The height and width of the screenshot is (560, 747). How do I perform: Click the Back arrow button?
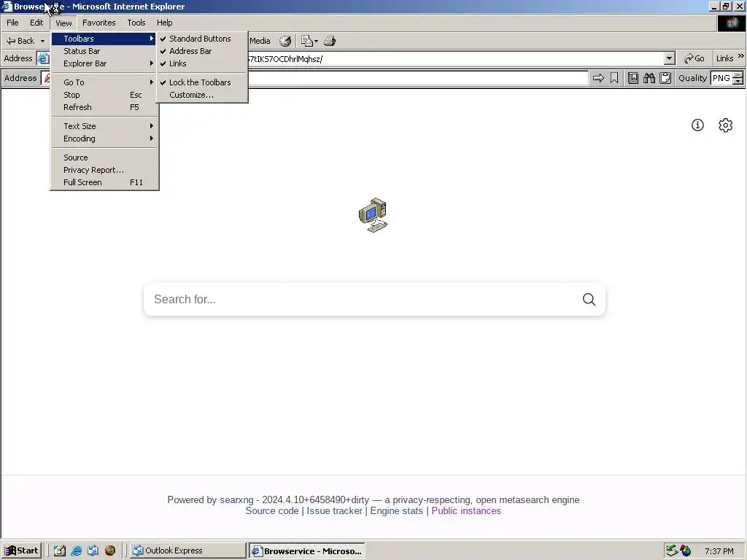click(x=20, y=41)
